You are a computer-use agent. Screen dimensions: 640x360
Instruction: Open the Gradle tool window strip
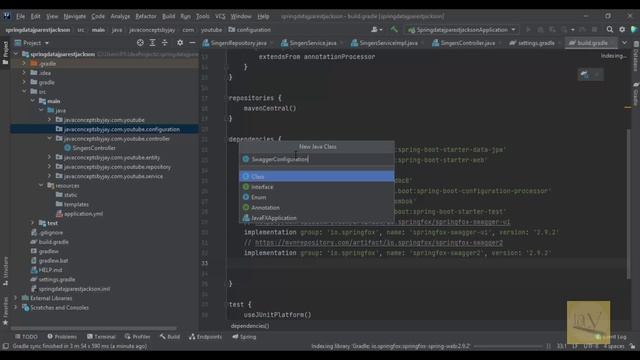point(636,94)
